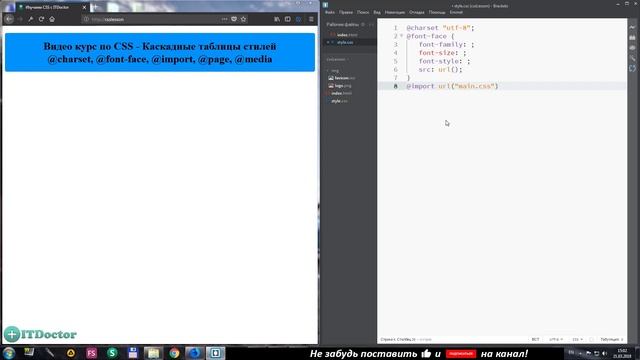Click the third icon in Brackets right toolbar
640x360 pixels.
point(632,48)
